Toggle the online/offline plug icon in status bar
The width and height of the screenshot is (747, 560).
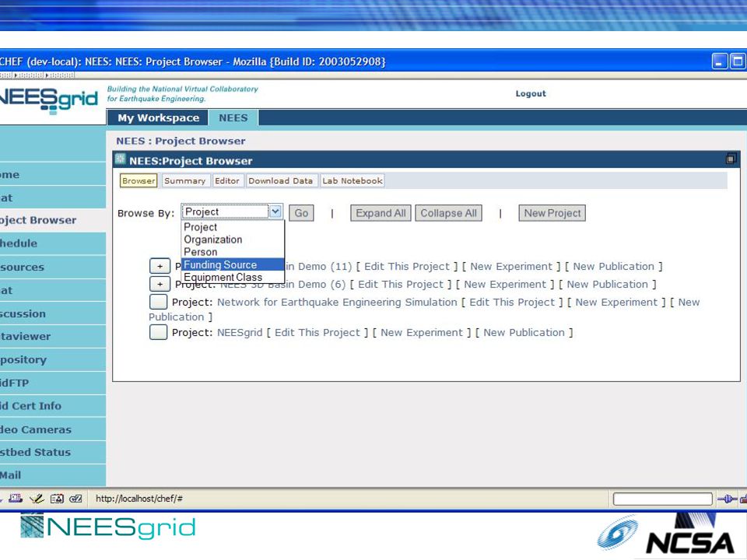(x=727, y=499)
